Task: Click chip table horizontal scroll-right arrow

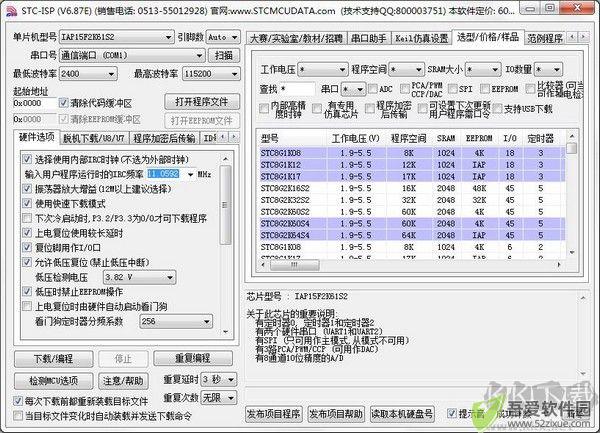Action: click(x=559, y=265)
